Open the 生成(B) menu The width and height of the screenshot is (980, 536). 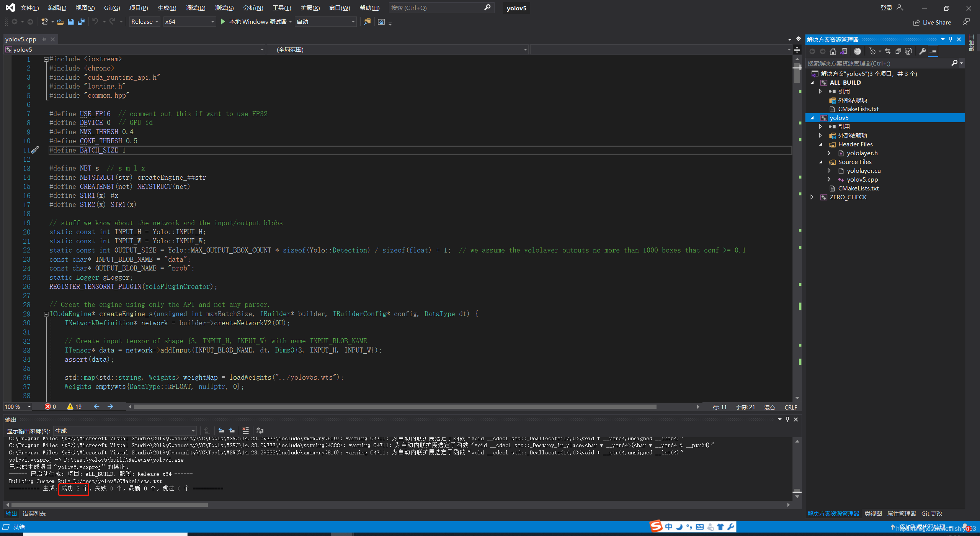click(x=167, y=8)
